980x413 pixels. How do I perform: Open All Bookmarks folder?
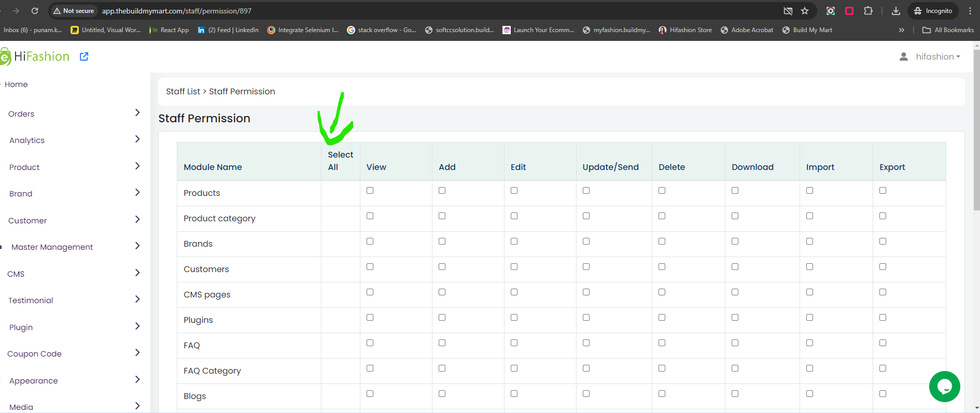coord(948,30)
